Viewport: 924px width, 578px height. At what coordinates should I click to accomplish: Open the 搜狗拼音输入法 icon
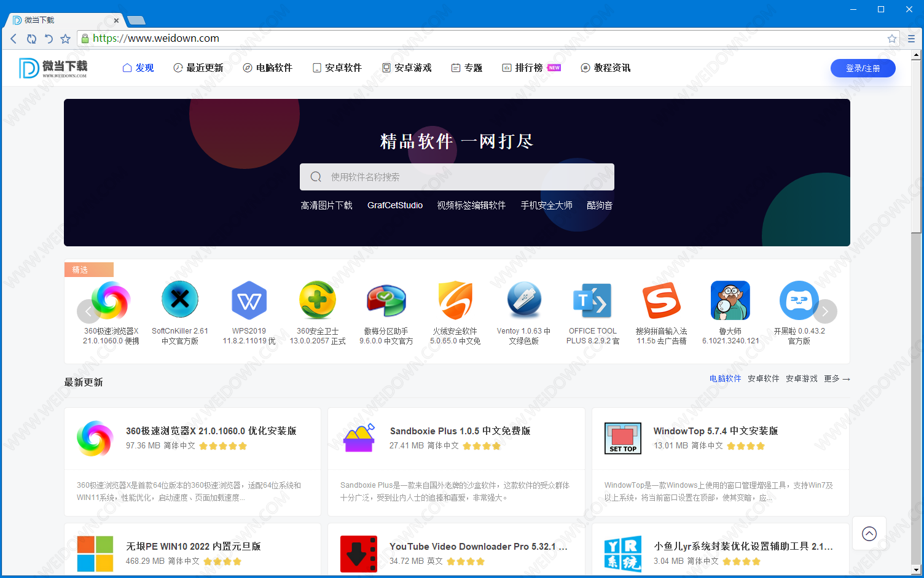tap(662, 301)
